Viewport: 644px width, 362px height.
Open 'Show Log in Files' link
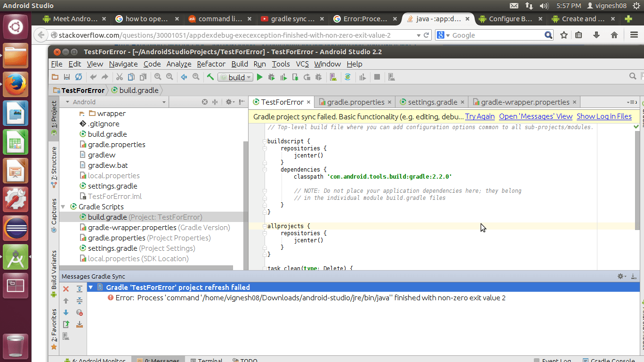coord(604,116)
